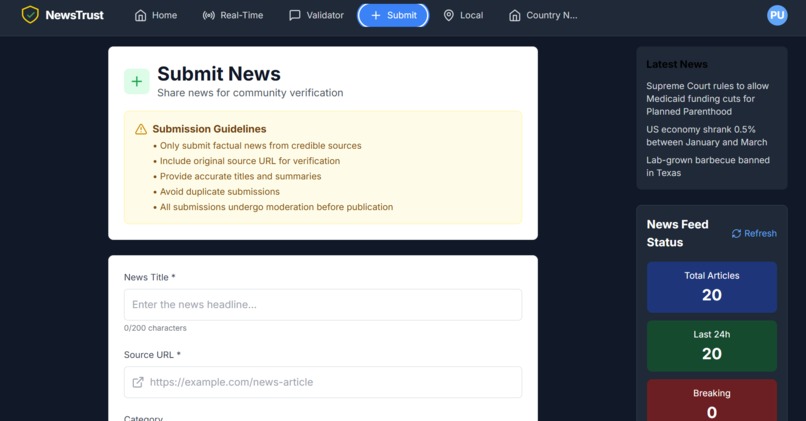Refresh the News Feed Status
806x421 pixels.
(754, 233)
